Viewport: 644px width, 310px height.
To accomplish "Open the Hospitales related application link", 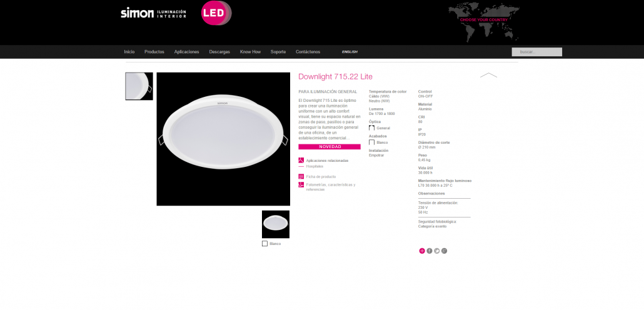I will (314, 166).
